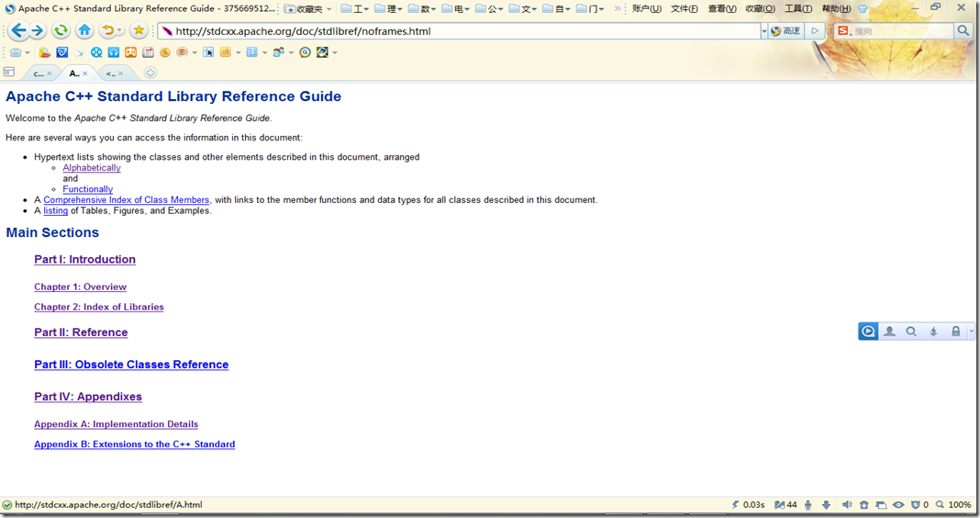Image resolution: width=980 pixels, height=518 pixels.
Task: Open the 收藏(O) menu
Action: (x=760, y=9)
